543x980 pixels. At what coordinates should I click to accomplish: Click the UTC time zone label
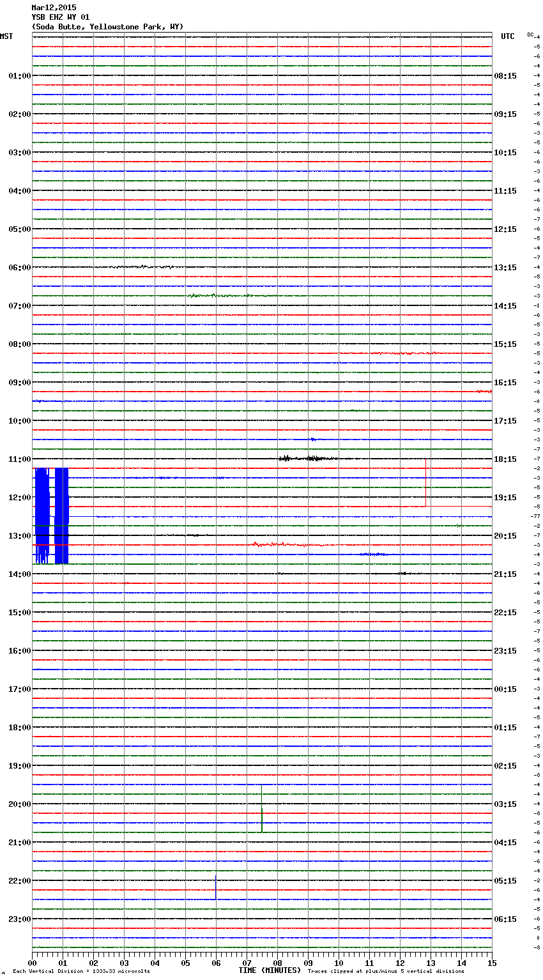[507, 36]
